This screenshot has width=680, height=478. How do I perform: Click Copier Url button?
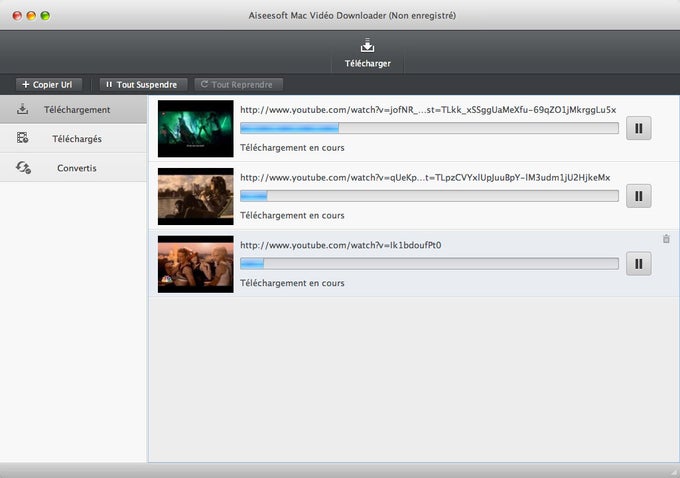49,85
